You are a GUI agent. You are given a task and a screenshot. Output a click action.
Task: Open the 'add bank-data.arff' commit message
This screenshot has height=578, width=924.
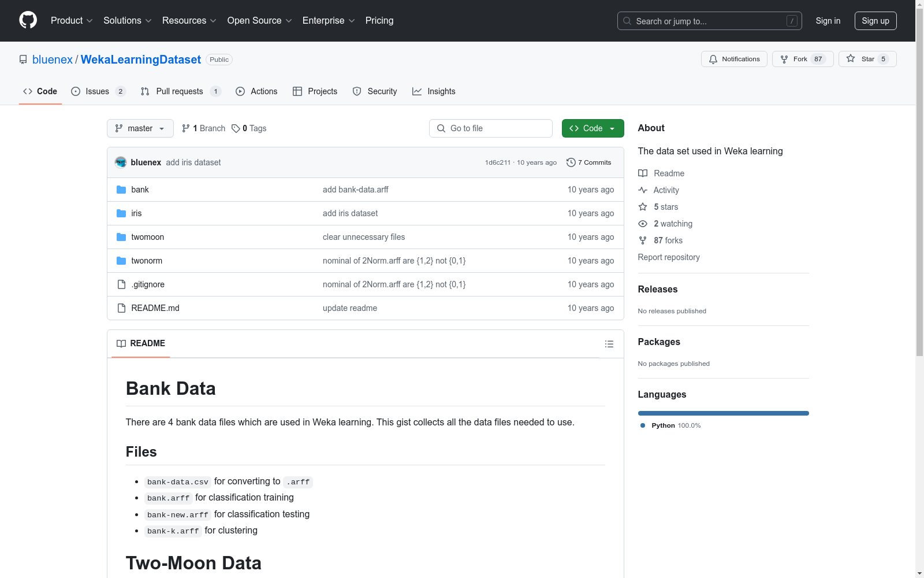(x=356, y=190)
